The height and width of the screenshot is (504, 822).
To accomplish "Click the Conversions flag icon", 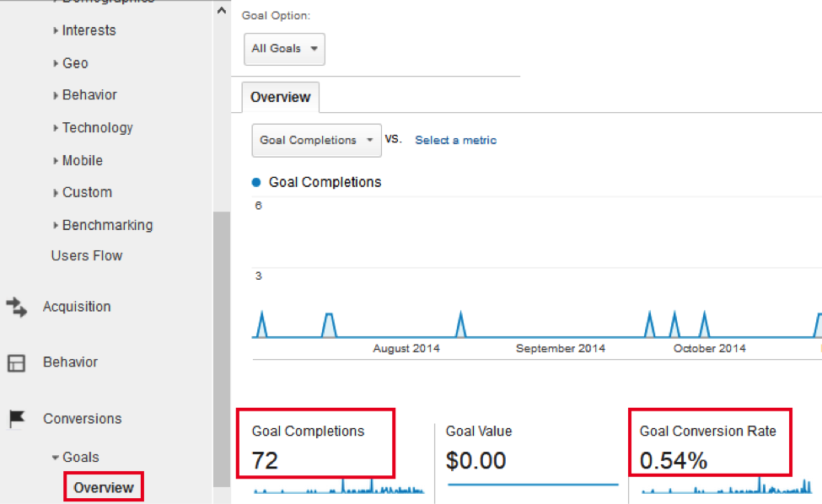I will click(17, 419).
